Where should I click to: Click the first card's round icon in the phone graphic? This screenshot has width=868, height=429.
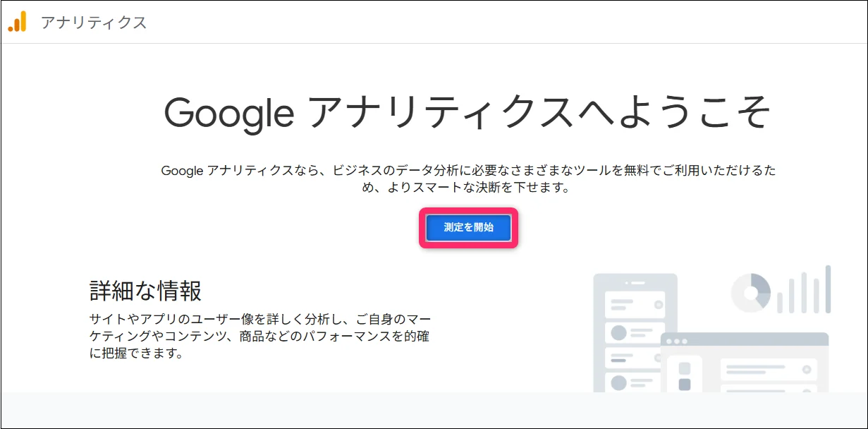pyautogui.click(x=659, y=305)
